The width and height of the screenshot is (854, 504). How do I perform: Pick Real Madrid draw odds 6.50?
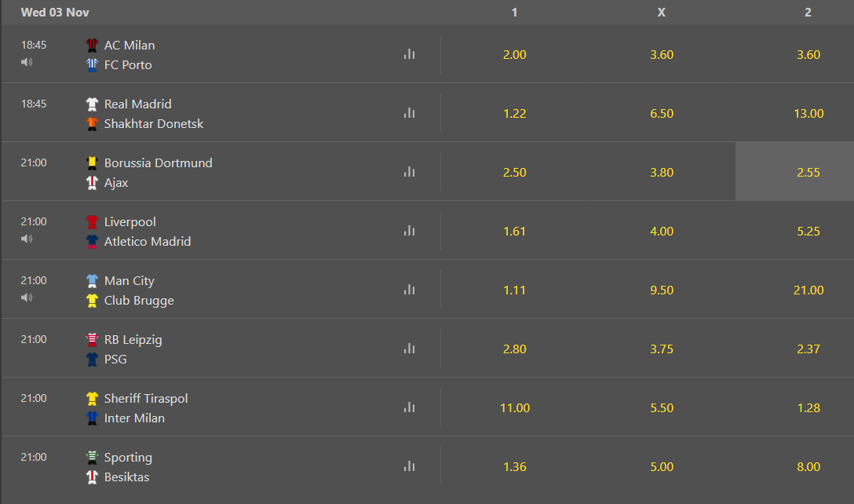[x=662, y=114]
